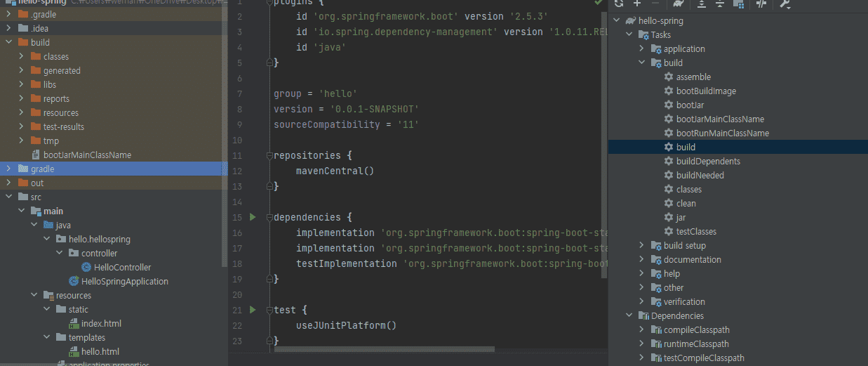Reload all Gradle projects
868x366 pixels.
(619, 4)
